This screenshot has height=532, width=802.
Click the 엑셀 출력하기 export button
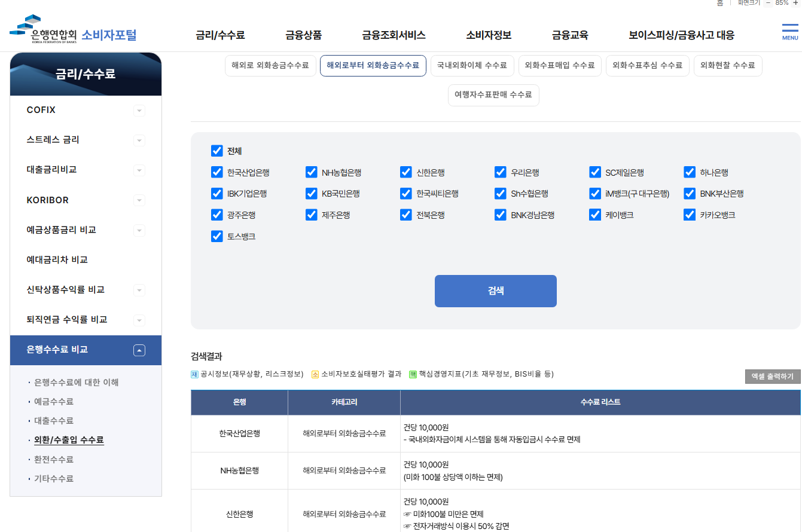pyautogui.click(x=773, y=377)
